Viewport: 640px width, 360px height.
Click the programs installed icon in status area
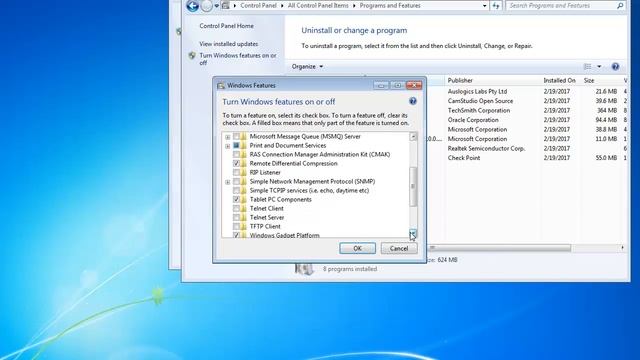click(304, 269)
